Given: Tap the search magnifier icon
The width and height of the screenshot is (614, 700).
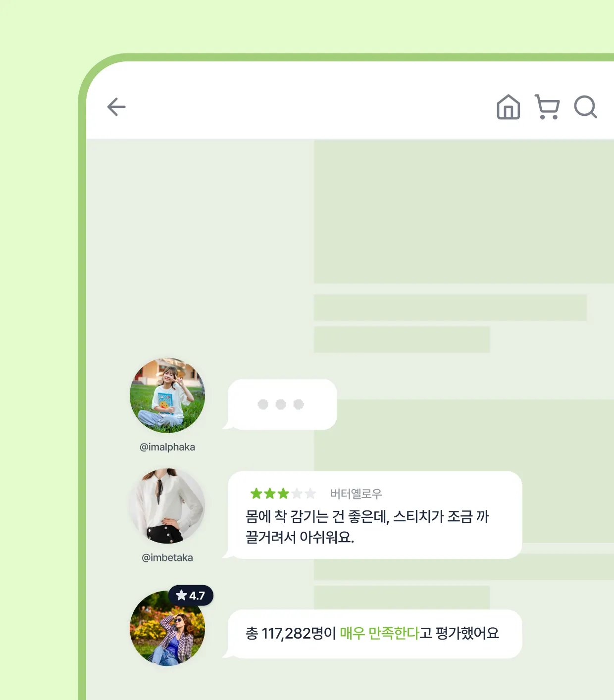Looking at the screenshot, I should coord(585,107).
